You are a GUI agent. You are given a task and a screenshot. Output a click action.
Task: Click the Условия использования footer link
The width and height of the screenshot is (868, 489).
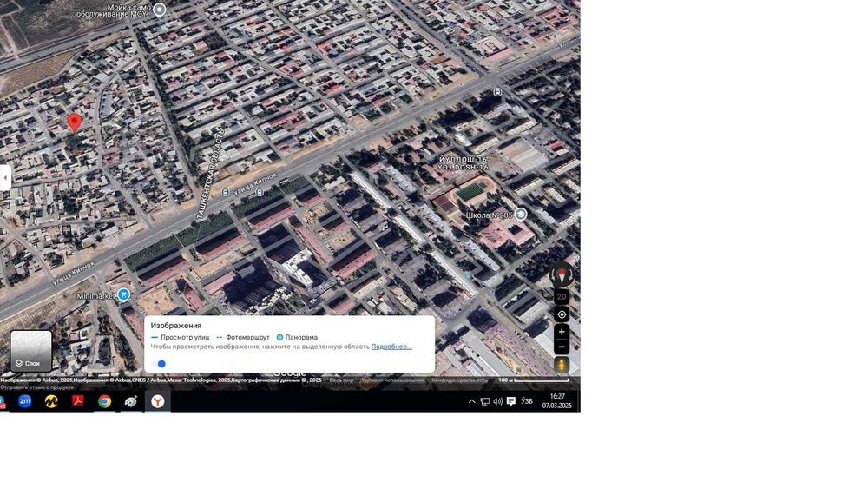click(x=392, y=380)
